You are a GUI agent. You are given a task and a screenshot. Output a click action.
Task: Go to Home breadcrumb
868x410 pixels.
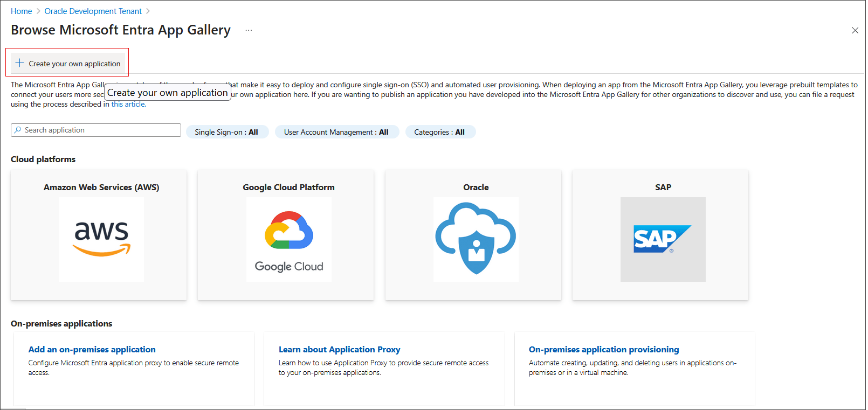(22, 11)
